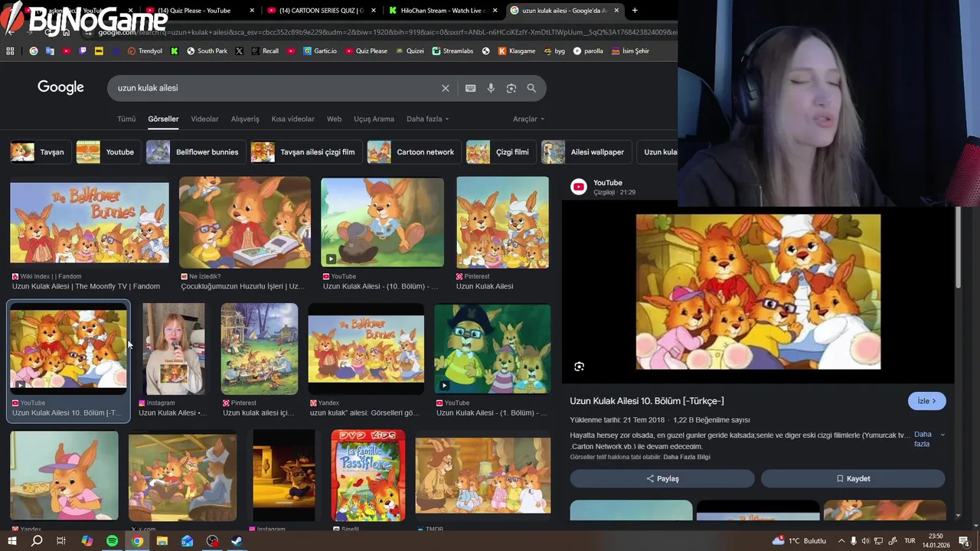The width and height of the screenshot is (980, 551).
Task: Switch to the Kısa videolar tab
Action: click(292, 119)
